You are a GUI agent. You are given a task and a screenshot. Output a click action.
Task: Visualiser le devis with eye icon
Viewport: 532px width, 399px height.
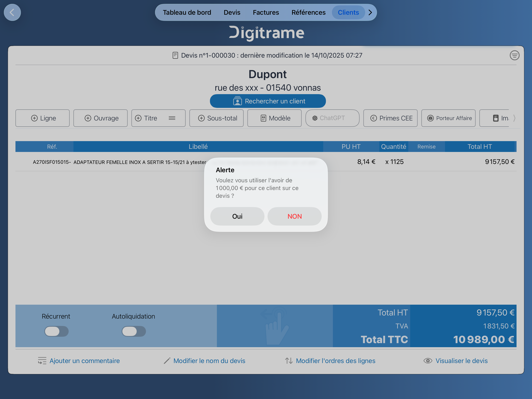tap(455, 361)
